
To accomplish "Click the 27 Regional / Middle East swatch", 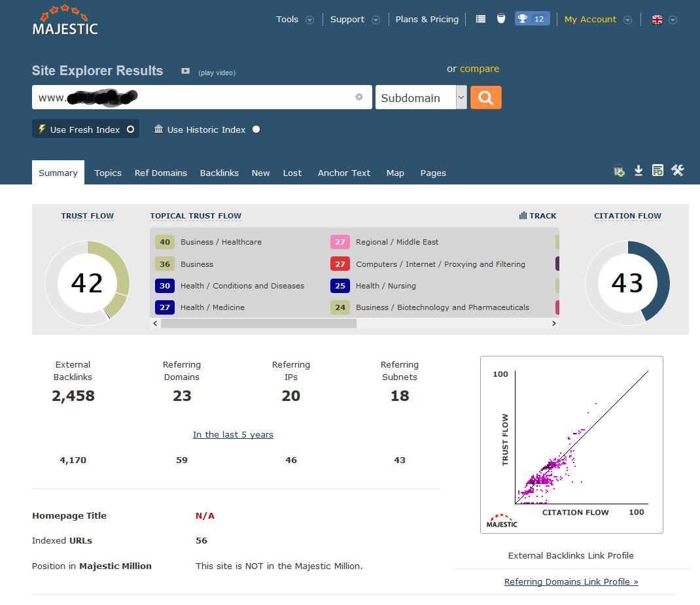I will [340, 242].
